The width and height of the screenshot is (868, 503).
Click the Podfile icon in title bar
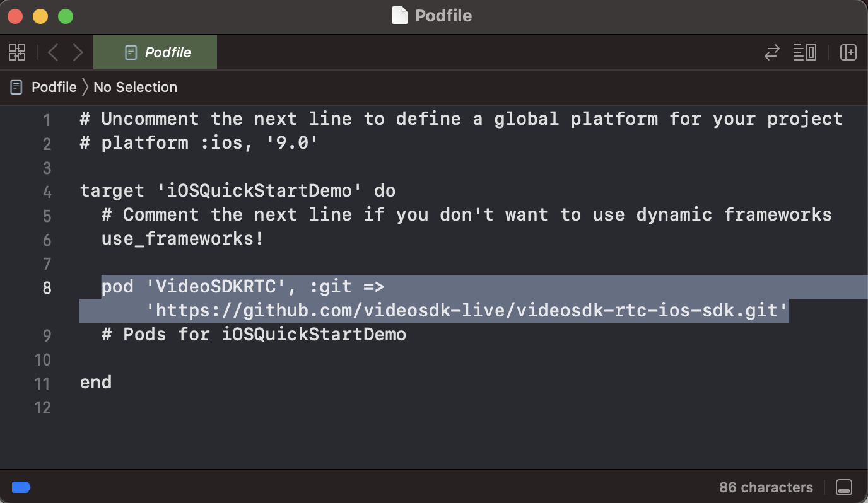click(400, 15)
